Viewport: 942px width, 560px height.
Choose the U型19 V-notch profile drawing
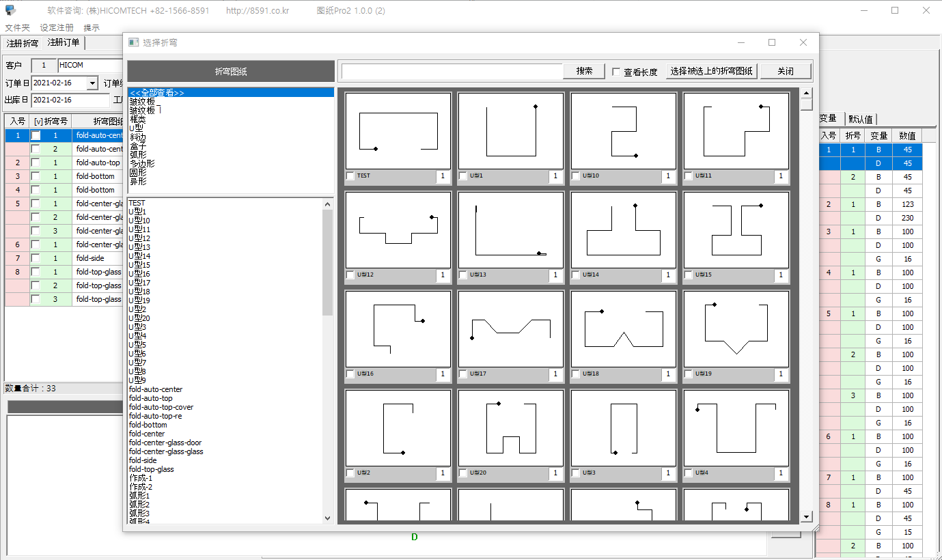(x=736, y=328)
